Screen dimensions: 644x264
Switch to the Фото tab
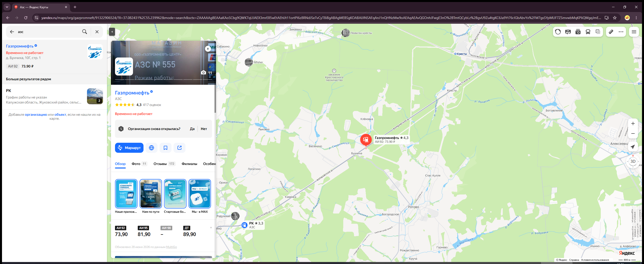click(139, 164)
